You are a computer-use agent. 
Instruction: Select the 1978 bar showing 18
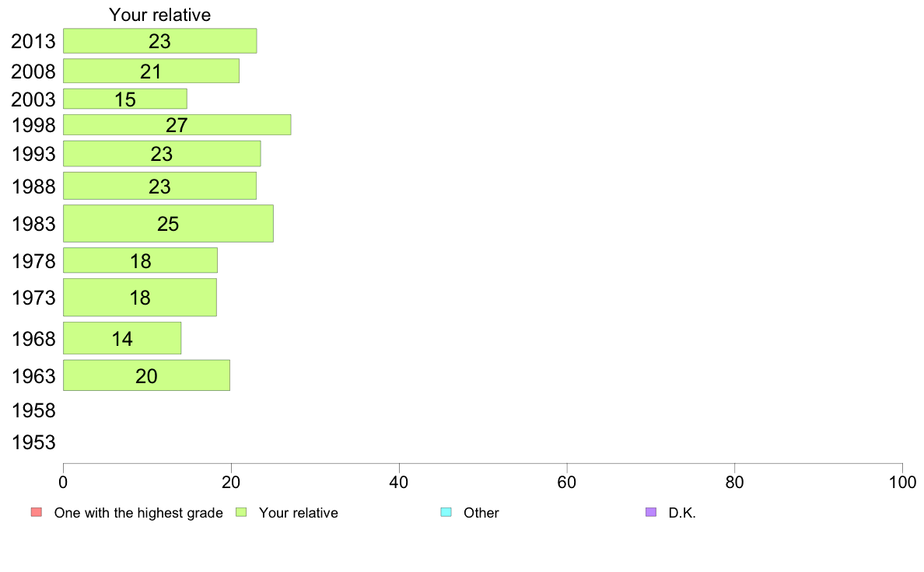click(x=140, y=260)
